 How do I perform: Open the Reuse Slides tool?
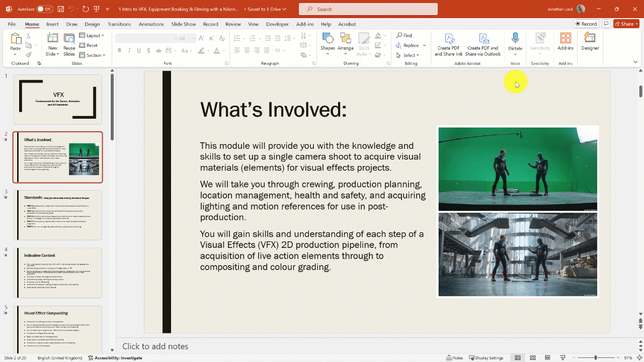pos(69,44)
